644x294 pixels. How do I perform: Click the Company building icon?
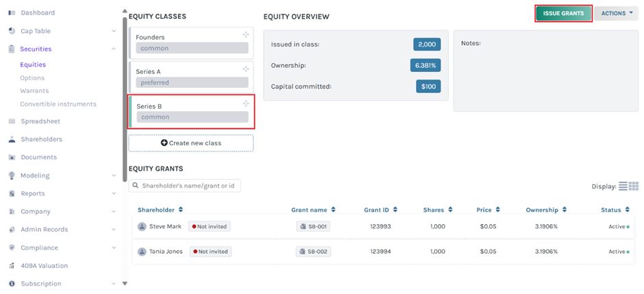12,212
